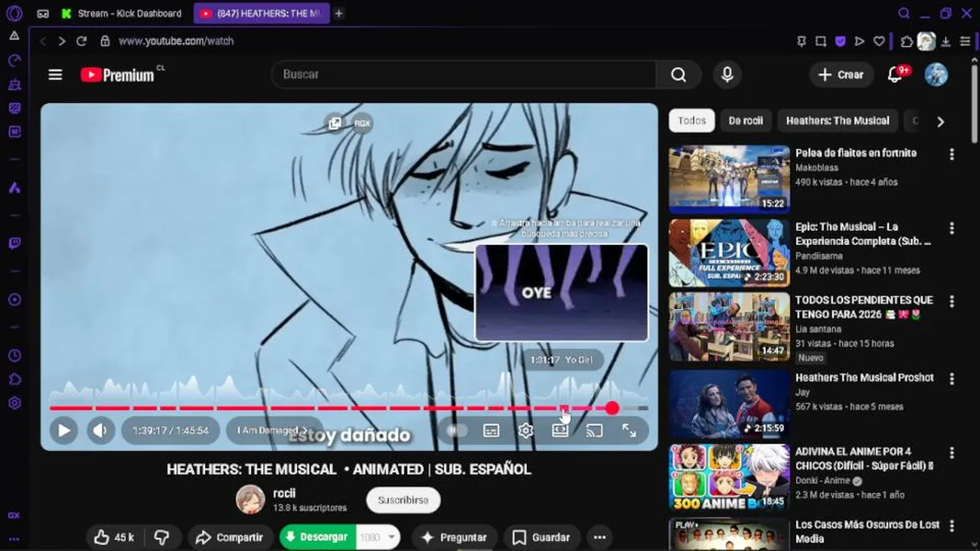Go forward in browser history
This screenshot has width=980, height=551.
(61, 41)
